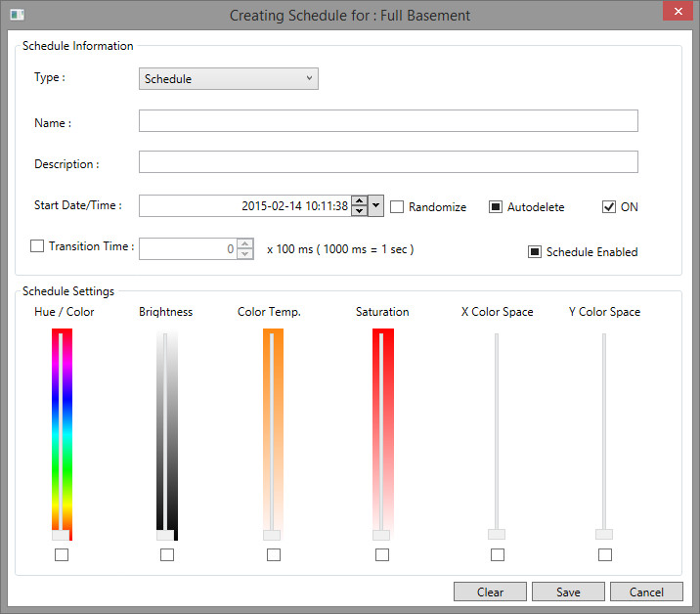This screenshot has height=614, width=700.
Task: Toggle the Autodelete checkbox
Action: point(496,206)
